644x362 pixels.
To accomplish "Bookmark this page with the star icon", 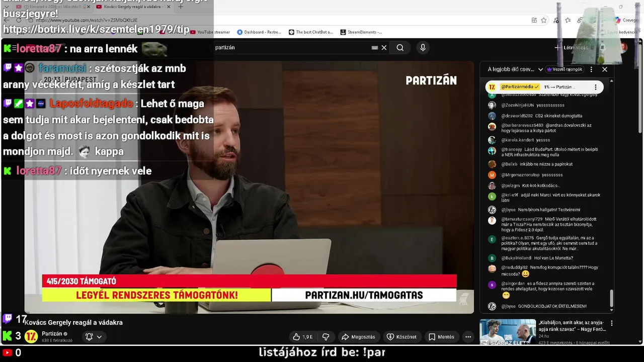I will point(544,20).
